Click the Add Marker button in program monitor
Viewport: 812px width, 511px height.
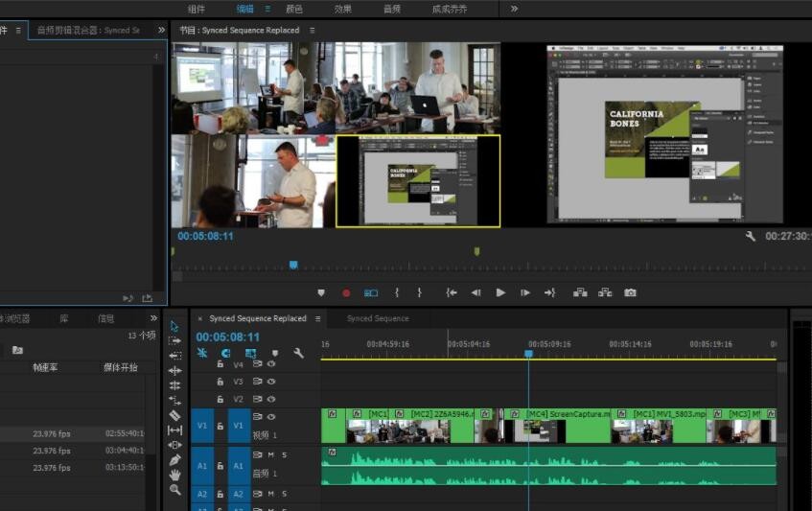(321, 292)
